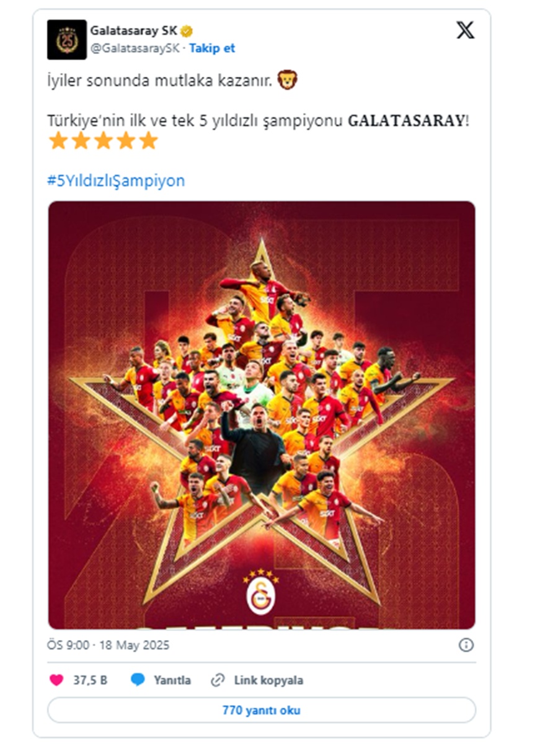Click the reply speech bubble icon
This screenshot has width=558, height=756.
(138, 680)
